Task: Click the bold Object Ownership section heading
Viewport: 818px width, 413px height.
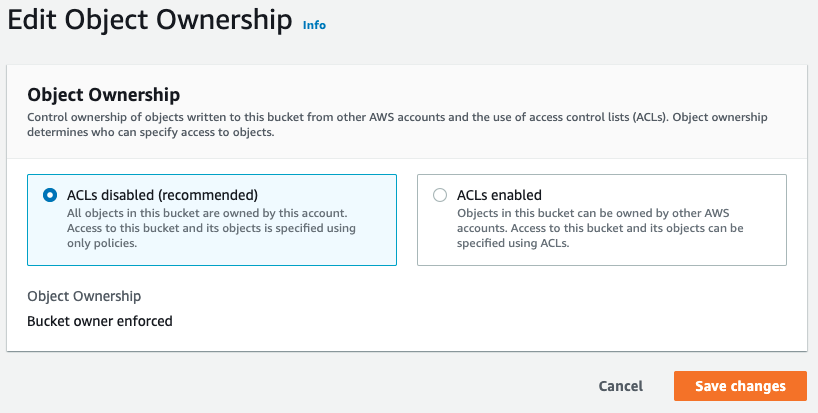Action: [103, 94]
